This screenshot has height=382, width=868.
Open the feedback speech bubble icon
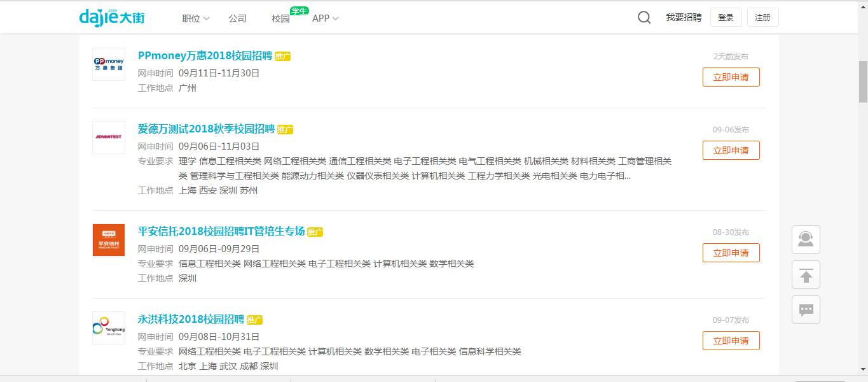805,309
